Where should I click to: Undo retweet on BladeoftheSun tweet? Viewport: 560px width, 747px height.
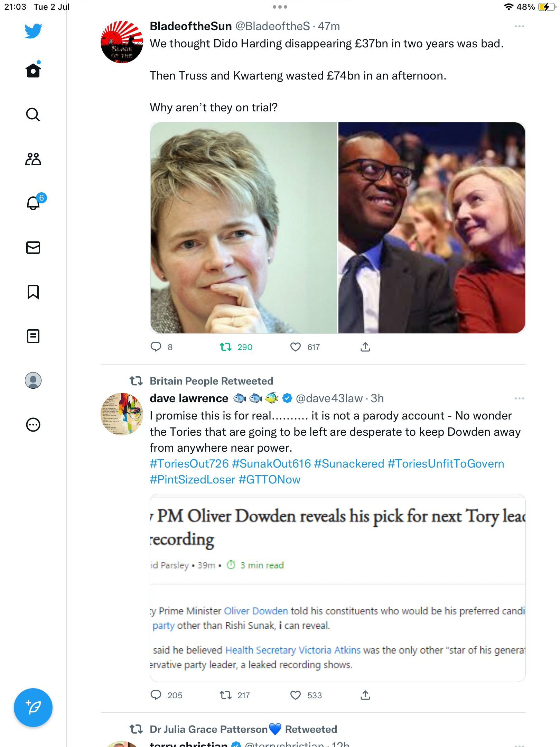(x=226, y=347)
